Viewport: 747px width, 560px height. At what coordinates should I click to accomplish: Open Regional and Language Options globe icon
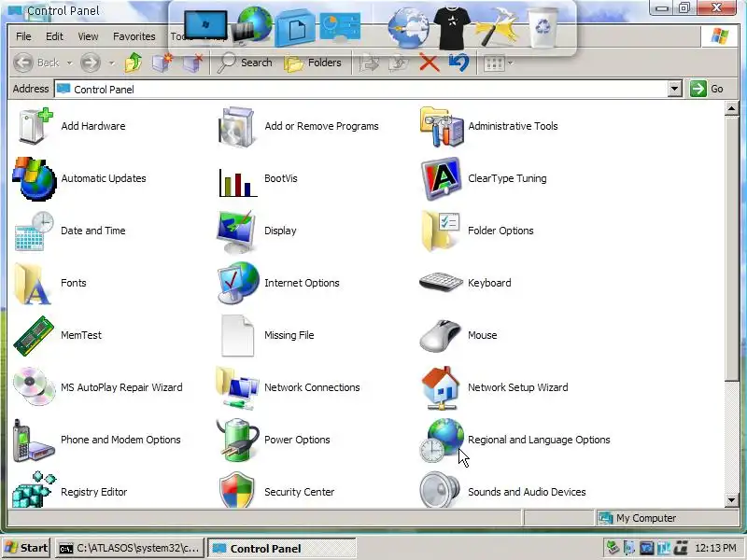(x=442, y=441)
